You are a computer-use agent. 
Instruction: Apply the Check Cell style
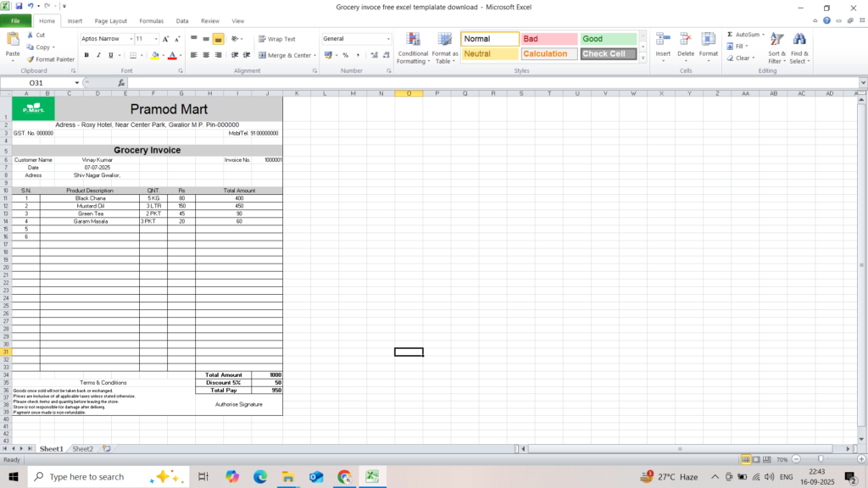pyautogui.click(x=608, y=54)
